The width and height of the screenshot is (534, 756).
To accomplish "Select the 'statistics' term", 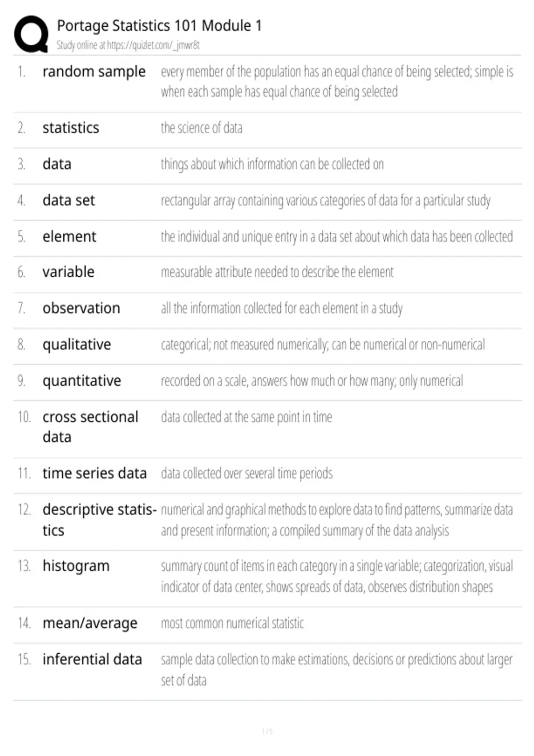I will pyautogui.click(x=71, y=128).
